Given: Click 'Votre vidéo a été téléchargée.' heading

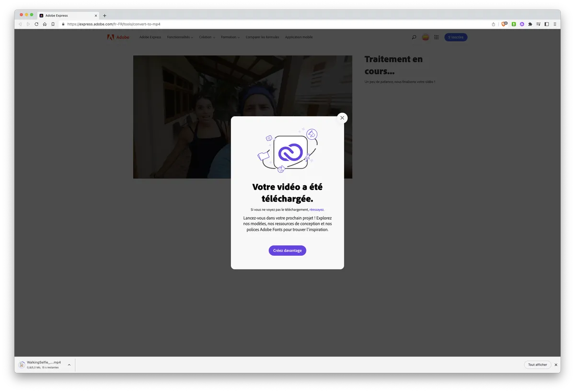Looking at the screenshot, I should coord(287,192).
